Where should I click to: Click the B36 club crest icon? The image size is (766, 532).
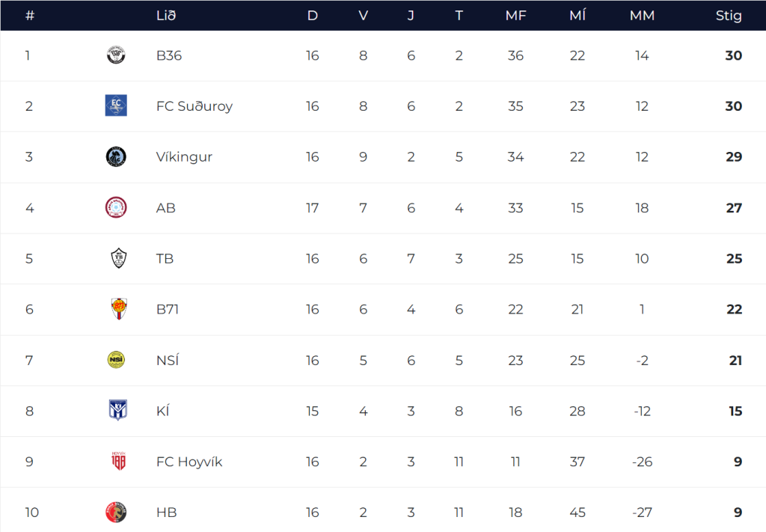[x=116, y=55]
